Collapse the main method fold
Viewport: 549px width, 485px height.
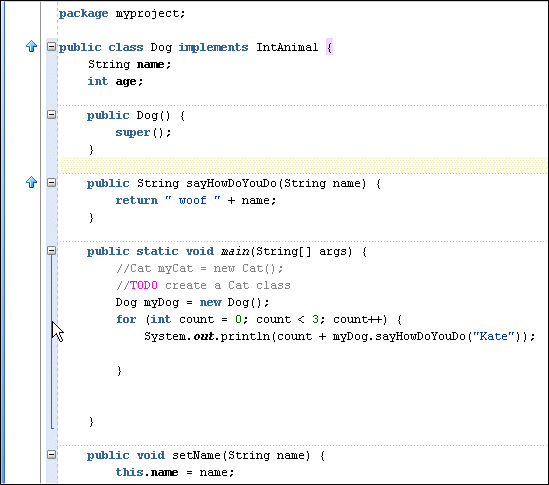[x=51, y=250]
